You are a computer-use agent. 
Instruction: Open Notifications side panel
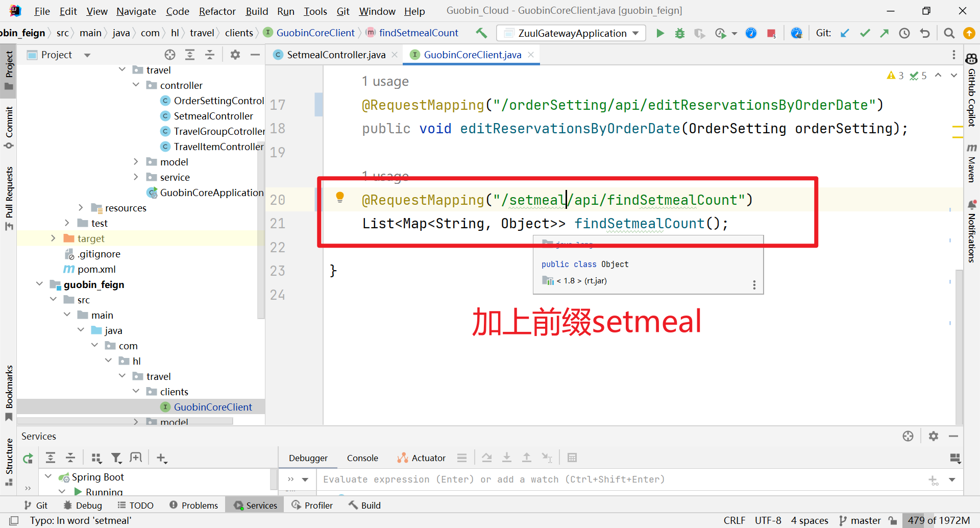pos(971,231)
